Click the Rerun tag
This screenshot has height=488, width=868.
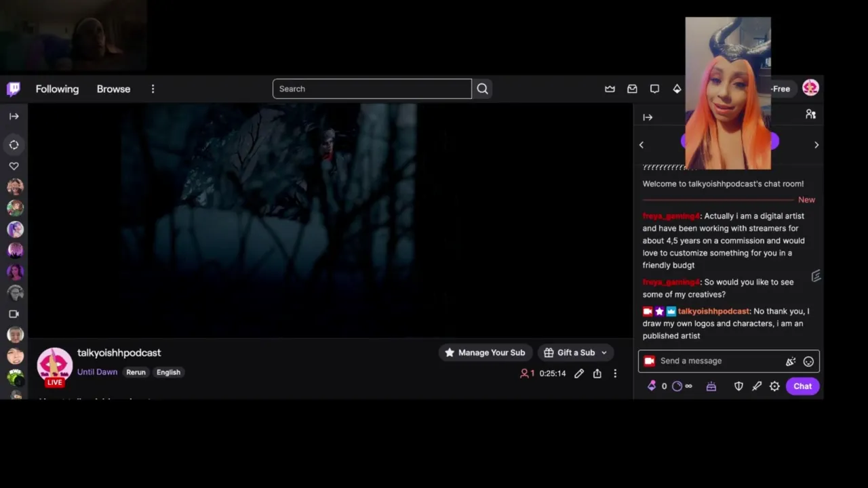pyautogui.click(x=136, y=372)
